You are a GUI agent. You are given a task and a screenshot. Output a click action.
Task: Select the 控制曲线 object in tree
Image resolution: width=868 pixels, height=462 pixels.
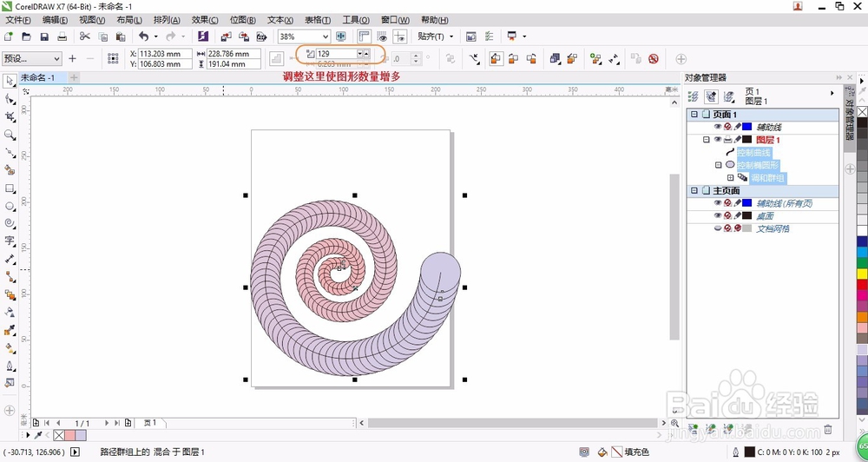(x=753, y=152)
